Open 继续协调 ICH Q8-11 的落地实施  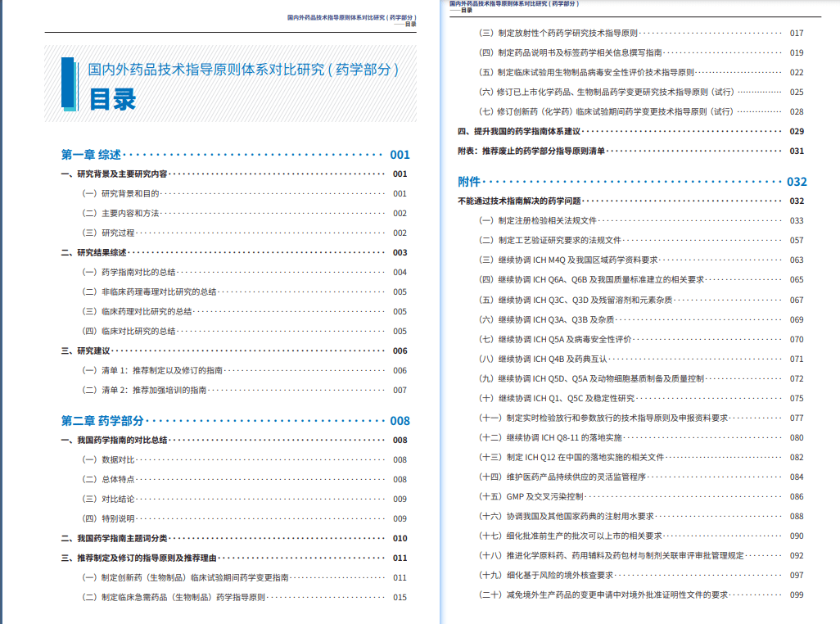coord(641,437)
